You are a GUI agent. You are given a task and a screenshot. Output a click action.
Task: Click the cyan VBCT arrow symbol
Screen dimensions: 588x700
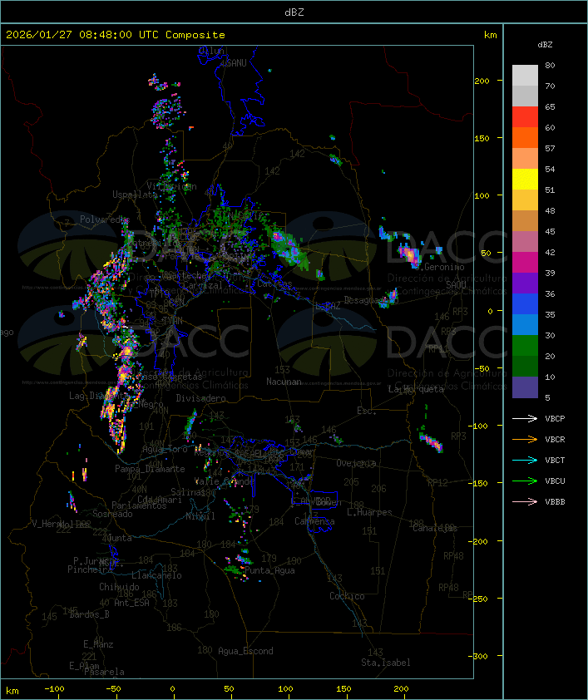(x=526, y=460)
